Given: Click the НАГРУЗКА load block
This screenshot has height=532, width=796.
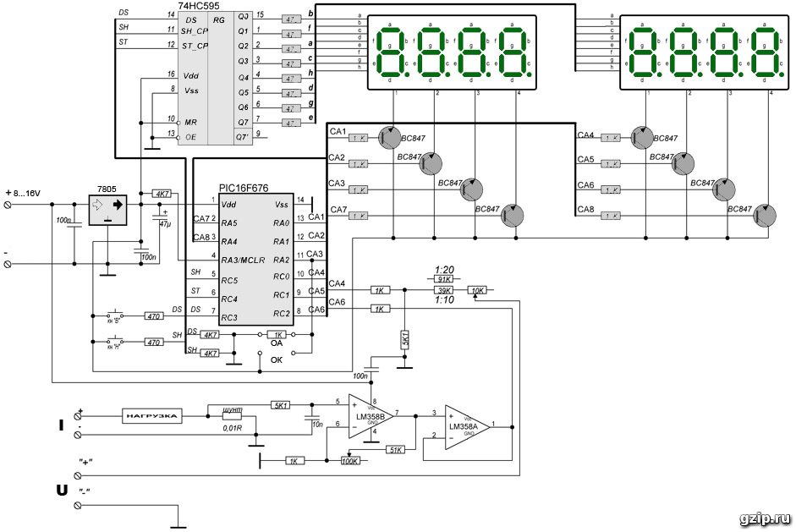Looking at the screenshot, I should click(151, 416).
